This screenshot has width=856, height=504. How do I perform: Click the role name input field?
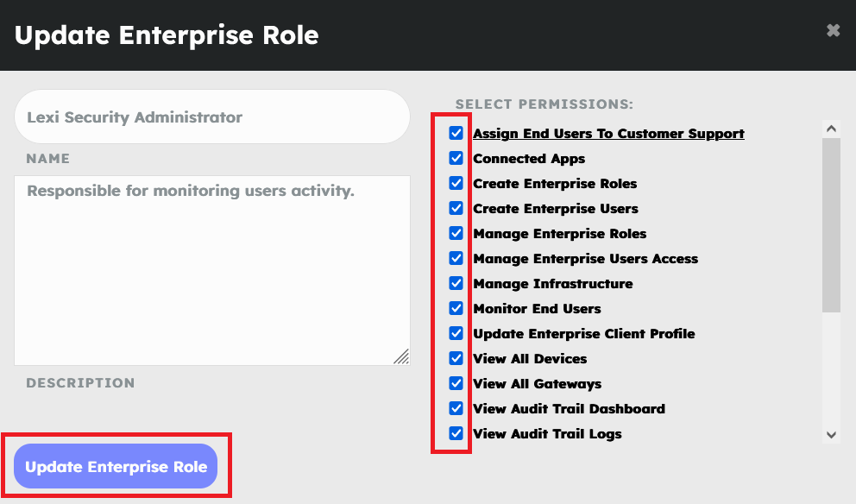[211, 117]
